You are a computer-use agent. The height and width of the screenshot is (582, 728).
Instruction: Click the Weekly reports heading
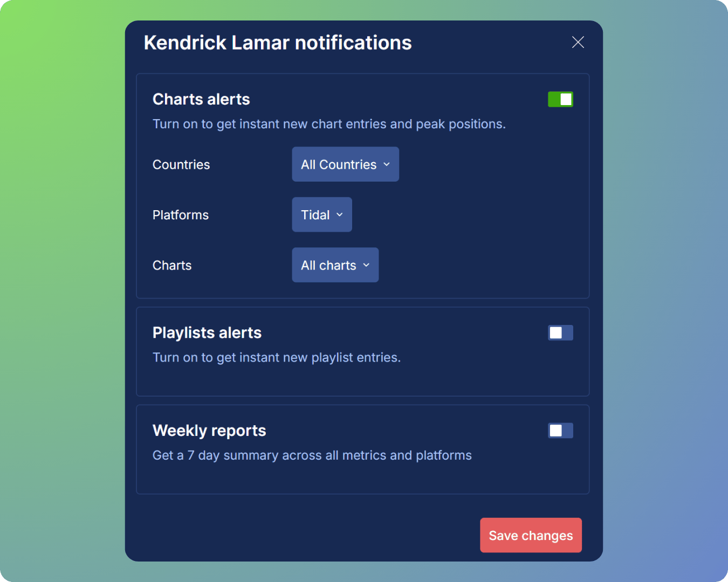click(x=209, y=430)
